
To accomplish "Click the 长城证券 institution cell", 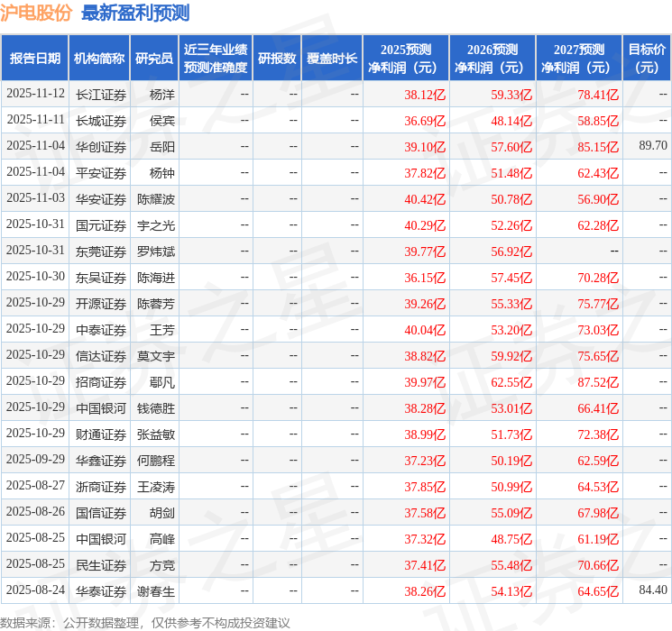I will click(101, 121).
